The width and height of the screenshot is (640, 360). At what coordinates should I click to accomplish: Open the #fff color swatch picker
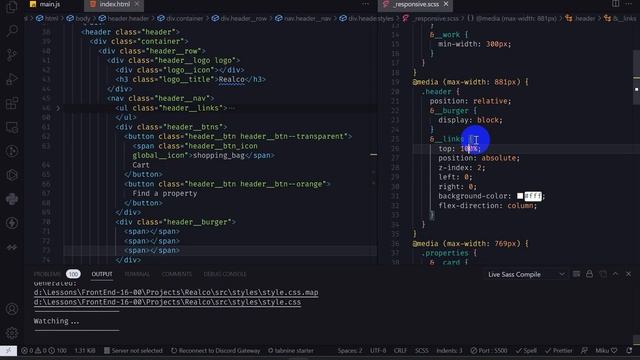(x=520, y=196)
